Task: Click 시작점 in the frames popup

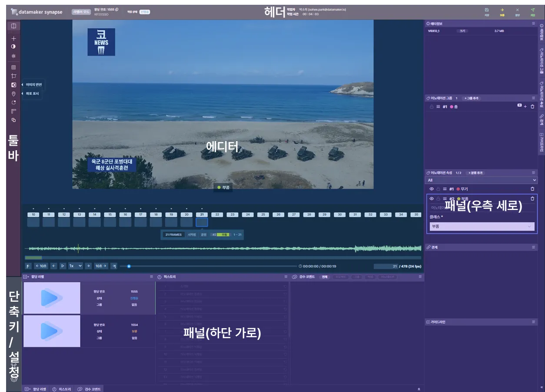Action: tap(192, 234)
